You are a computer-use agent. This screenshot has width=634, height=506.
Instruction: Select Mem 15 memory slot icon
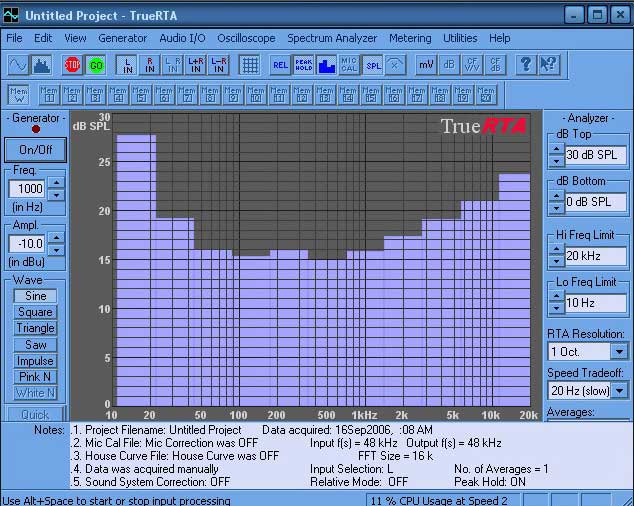(x=371, y=95)
